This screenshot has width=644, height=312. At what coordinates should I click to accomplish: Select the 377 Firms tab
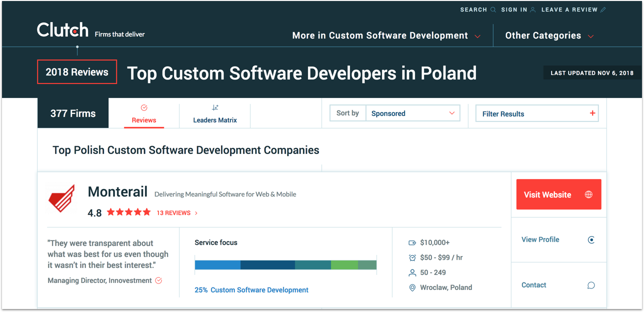coord(73,113)
